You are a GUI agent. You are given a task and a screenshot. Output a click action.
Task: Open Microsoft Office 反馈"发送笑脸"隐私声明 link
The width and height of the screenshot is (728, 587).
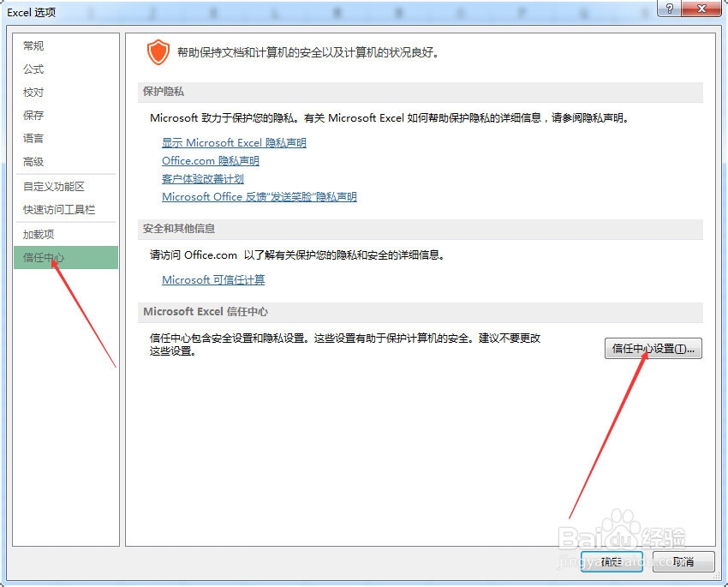pyautogui.click(x=260, y=197)
